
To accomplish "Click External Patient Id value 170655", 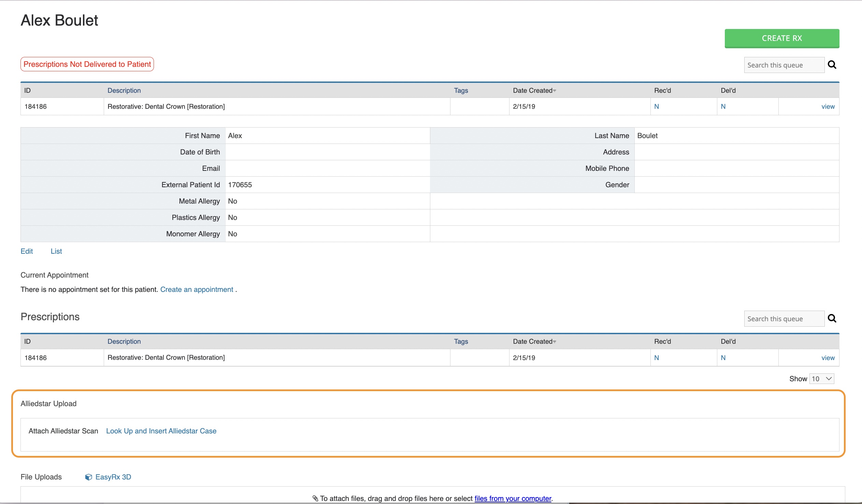I will click(x=240, y=184).
